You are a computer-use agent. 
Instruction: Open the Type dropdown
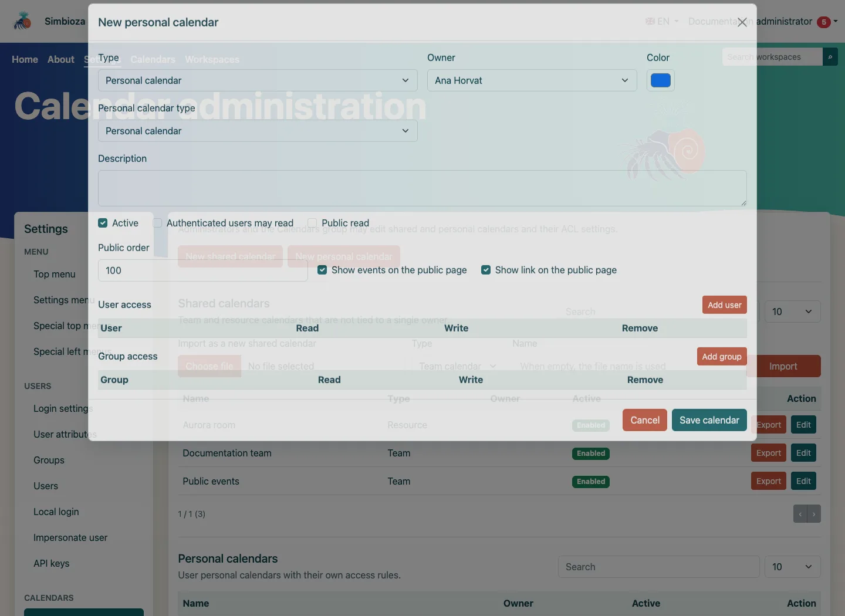pos(258,80)
